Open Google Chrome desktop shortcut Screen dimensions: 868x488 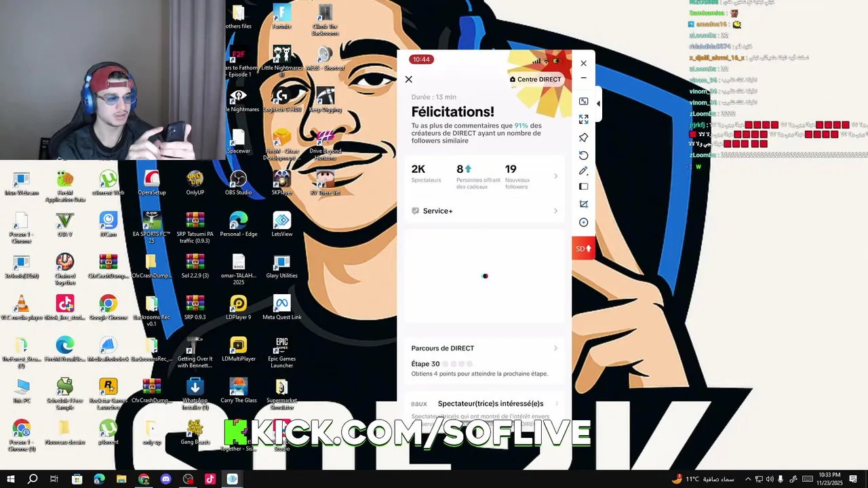tap(108, 308)
